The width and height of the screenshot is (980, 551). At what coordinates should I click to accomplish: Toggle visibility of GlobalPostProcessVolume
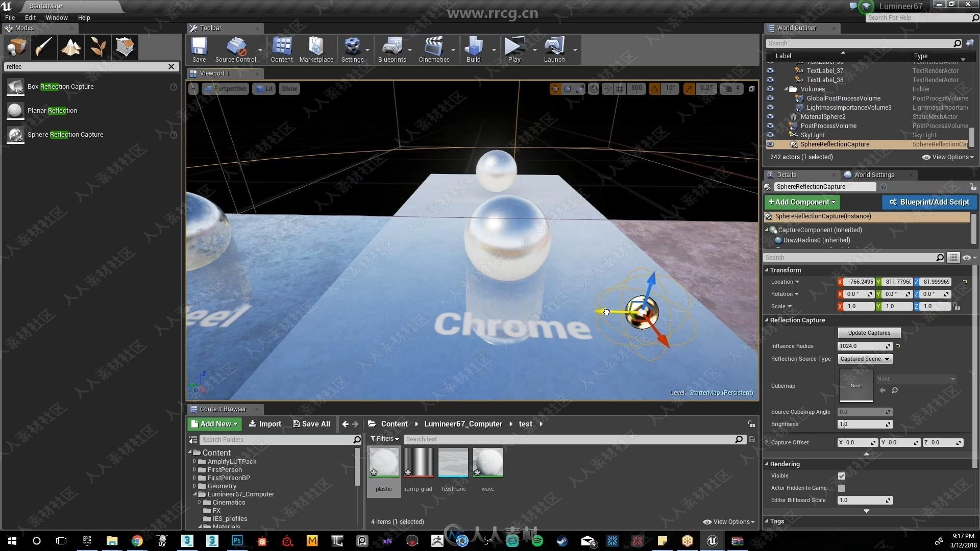(770, 98)
